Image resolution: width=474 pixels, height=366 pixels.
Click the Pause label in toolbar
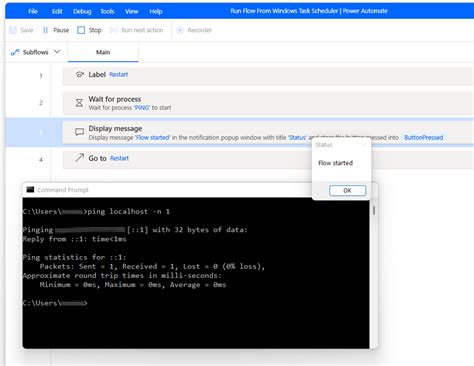pyautogui.click(x=61, y=30)
